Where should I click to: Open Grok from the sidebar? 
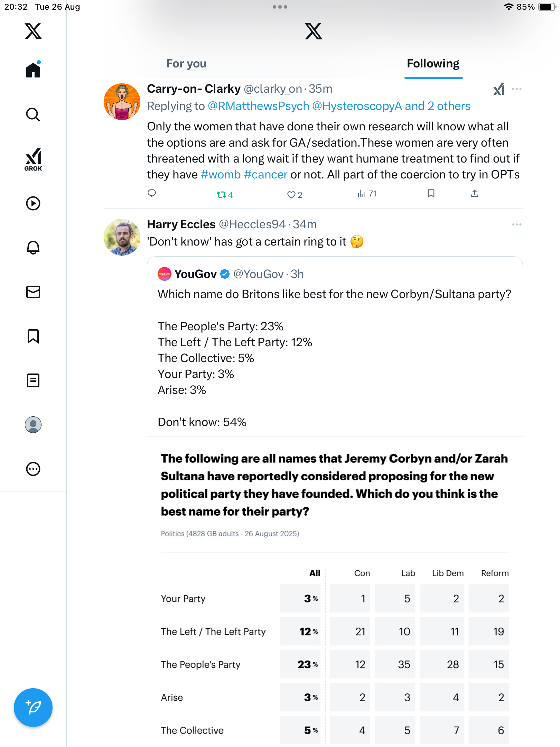point(33,159)
